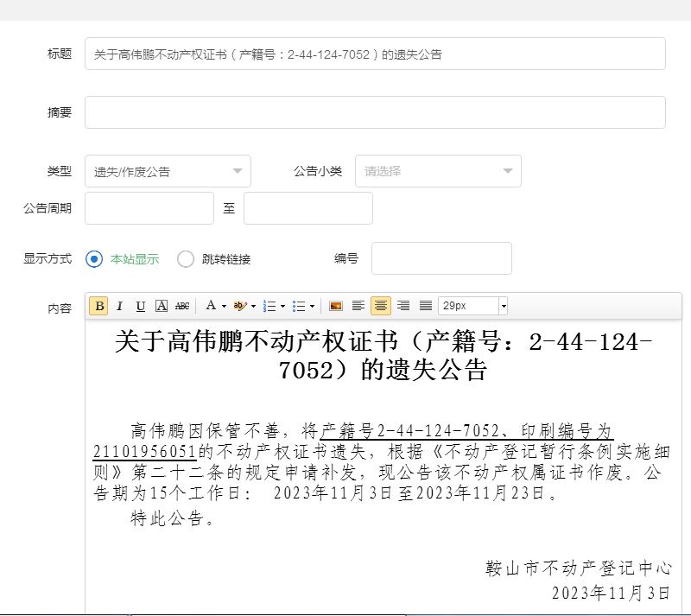Center-align the text

[x=381, y=306]
